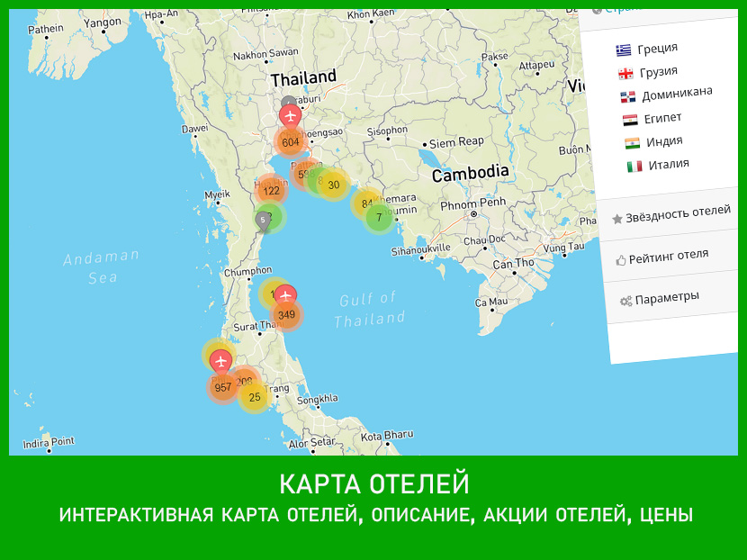Viewport: 747px width, 560px height.
Task: Open the 957 hotels cluster
Action: (222, 388)
